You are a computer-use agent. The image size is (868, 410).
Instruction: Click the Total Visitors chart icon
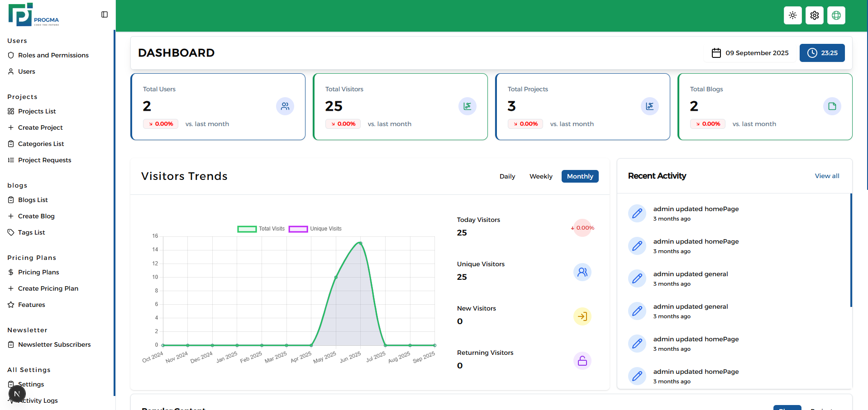point(467,106)
